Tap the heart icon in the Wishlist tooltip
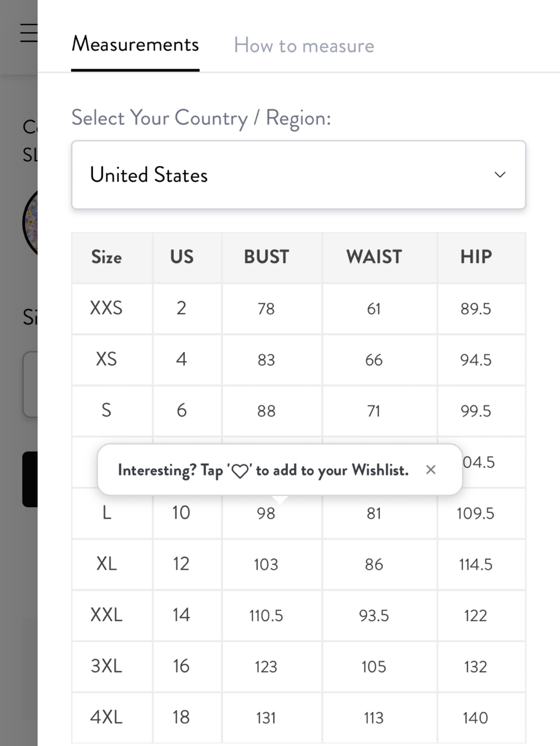The image size is (560, 746). tap(240, 471)
